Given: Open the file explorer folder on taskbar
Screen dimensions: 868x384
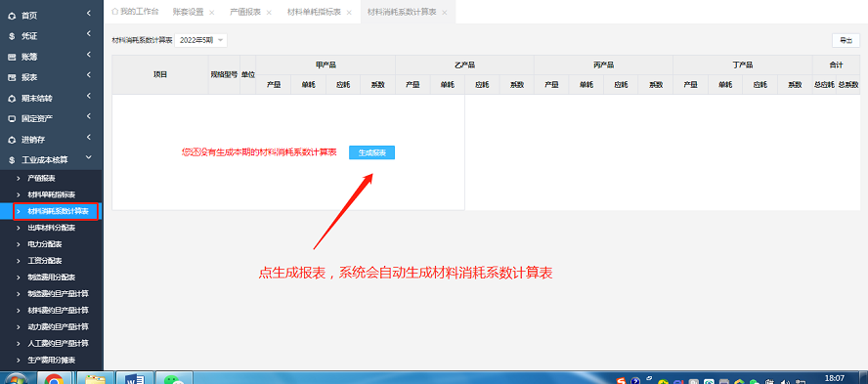Looking at the screenshot, I should click(95, 378).
